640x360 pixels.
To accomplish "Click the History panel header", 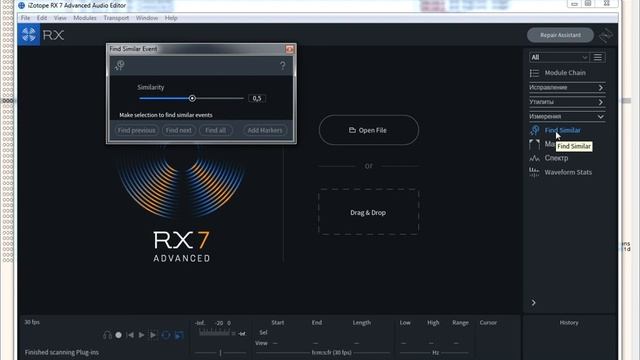I will (x=569, y=322).
